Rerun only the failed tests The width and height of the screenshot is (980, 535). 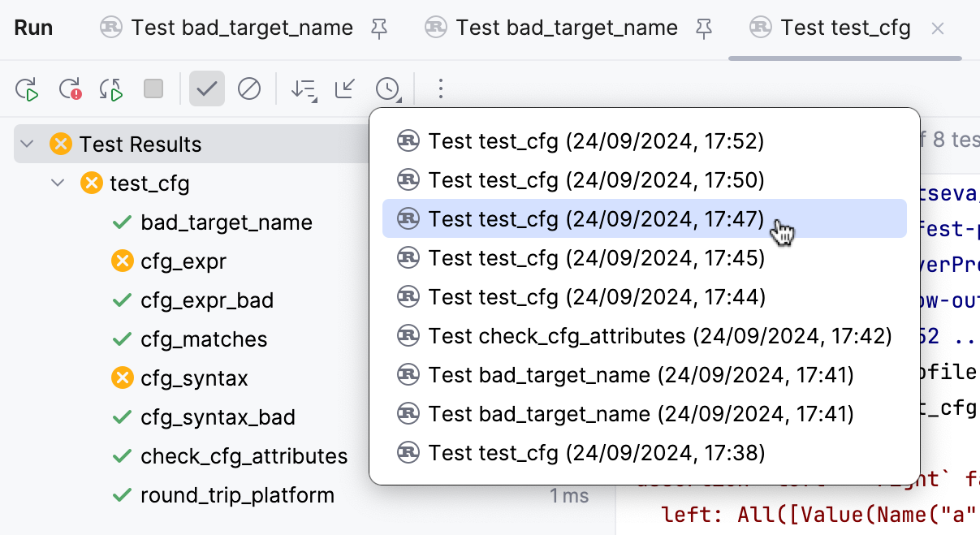(71, 88)
